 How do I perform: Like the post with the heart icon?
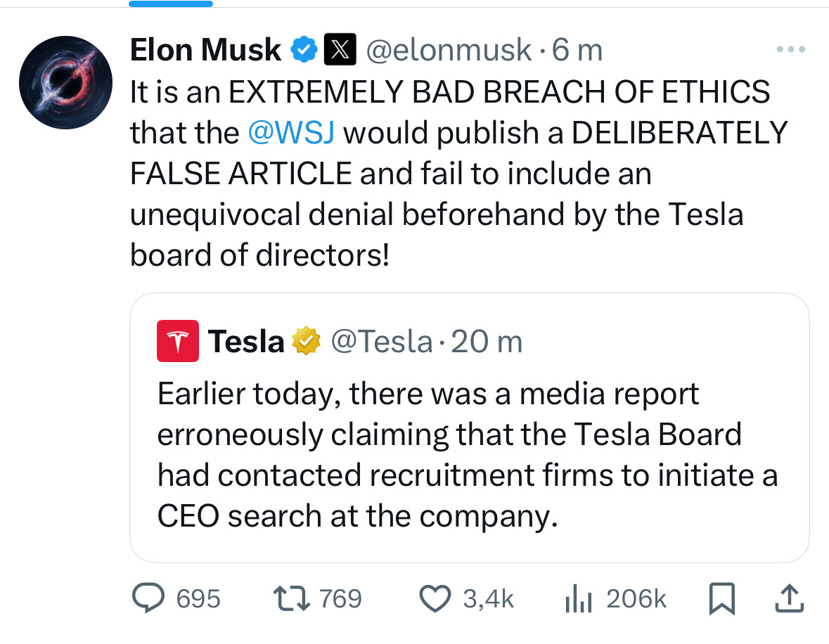tap(435, 599)
